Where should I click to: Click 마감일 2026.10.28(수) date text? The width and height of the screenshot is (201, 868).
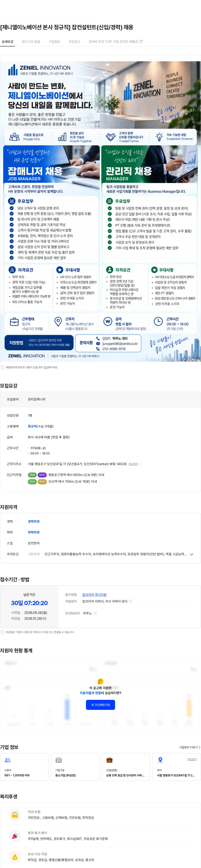[x=35, y=619]
